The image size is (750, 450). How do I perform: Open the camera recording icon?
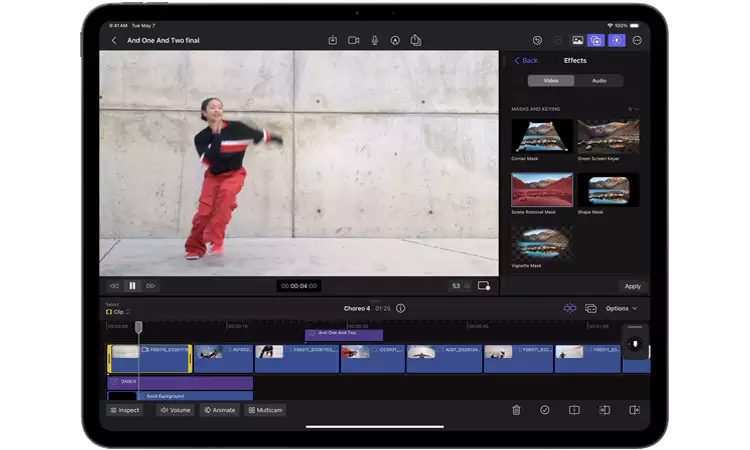pos(353,41)
